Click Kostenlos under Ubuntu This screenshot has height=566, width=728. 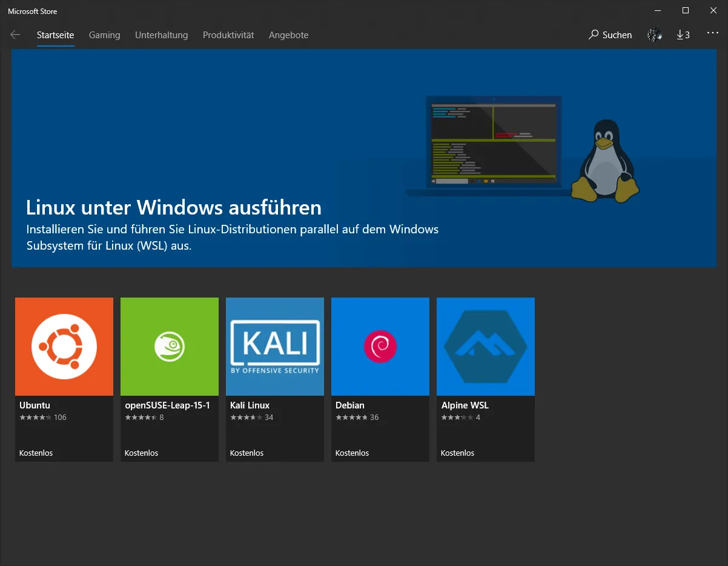[36, 453]
